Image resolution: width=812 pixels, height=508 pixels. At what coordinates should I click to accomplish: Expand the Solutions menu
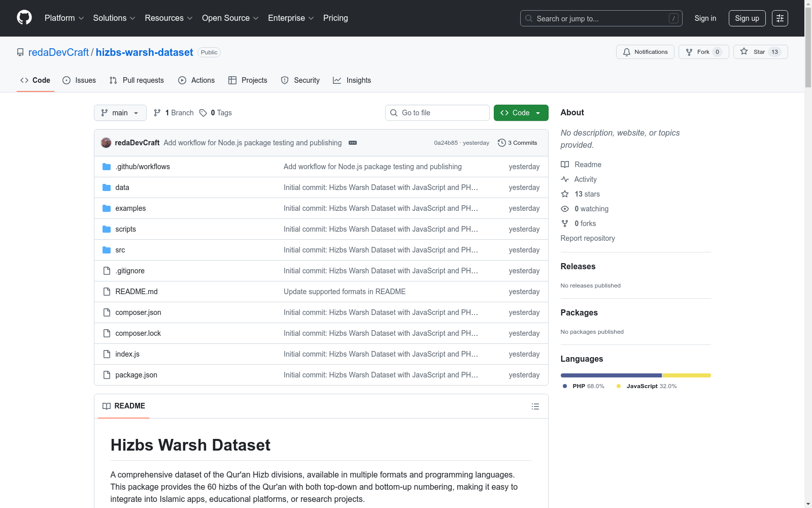114,18
